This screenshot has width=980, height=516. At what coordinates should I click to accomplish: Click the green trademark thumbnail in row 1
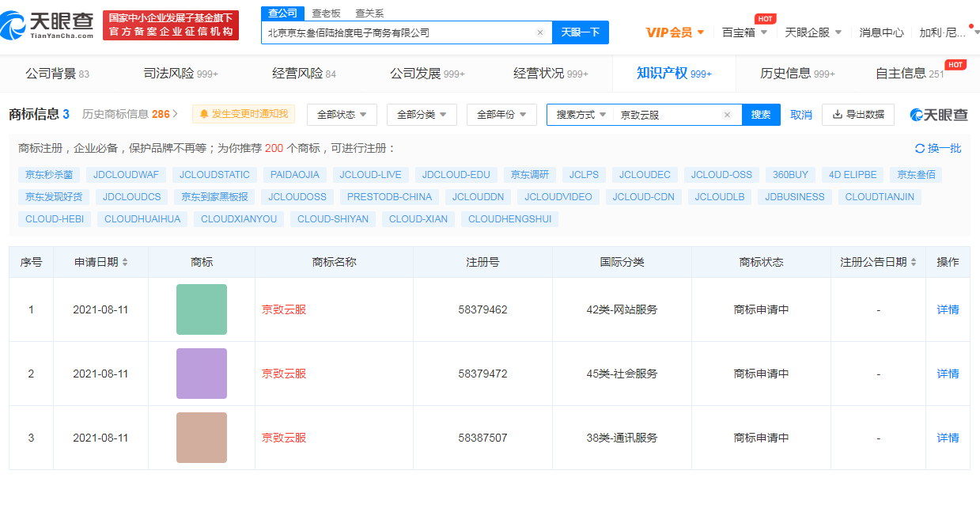(x=202, y=309)
